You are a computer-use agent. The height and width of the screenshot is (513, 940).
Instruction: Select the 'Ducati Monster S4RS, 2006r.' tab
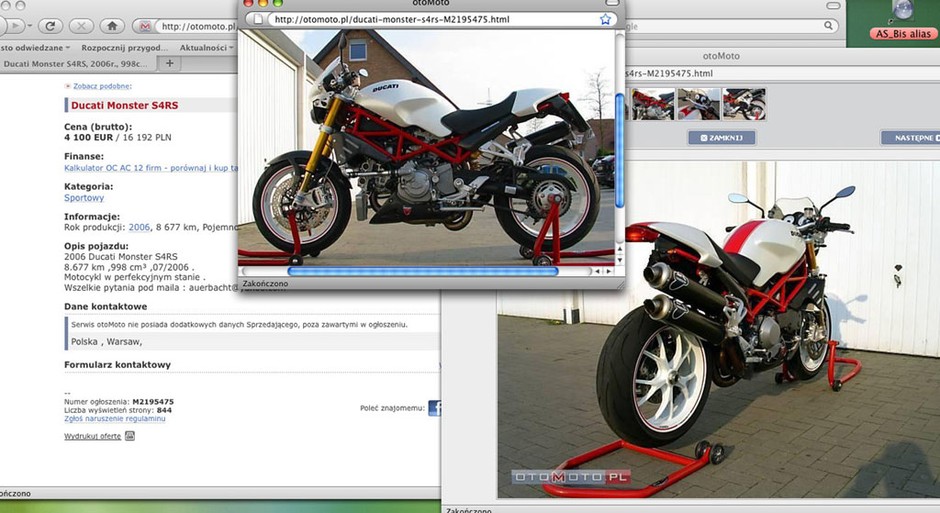click(x=78, y=64)
